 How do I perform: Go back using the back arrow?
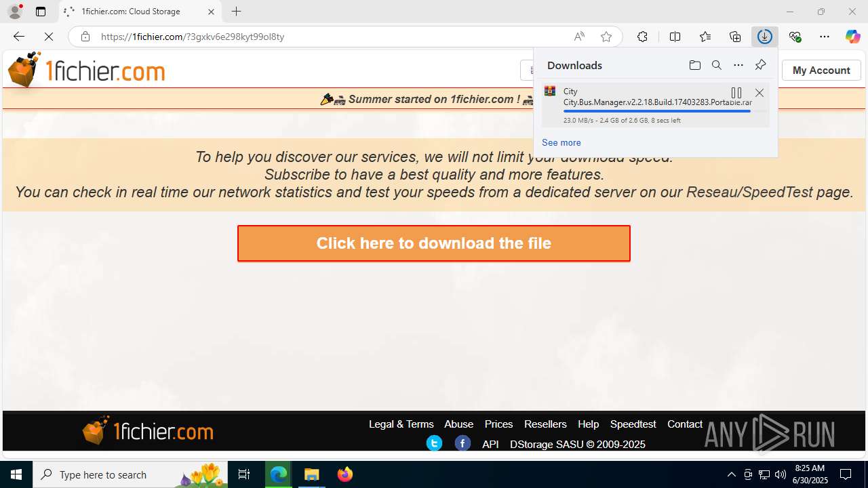click(18, 37)
